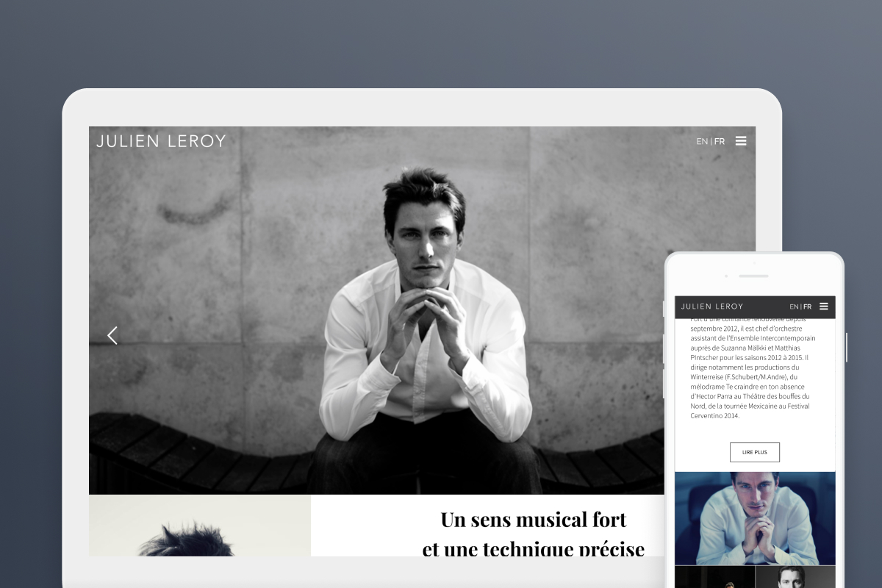Click the tablet hero photo of the man

pos(422,310)
